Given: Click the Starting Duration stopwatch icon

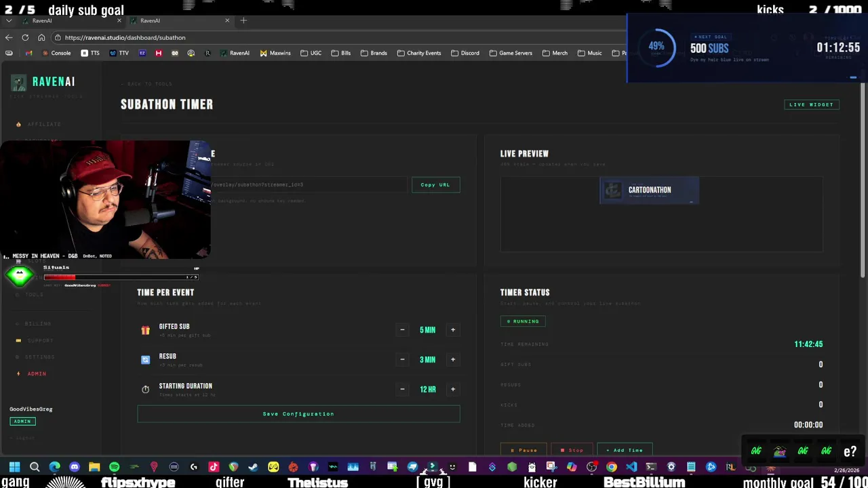Looking at the screenshot, I should pos(145,389).
